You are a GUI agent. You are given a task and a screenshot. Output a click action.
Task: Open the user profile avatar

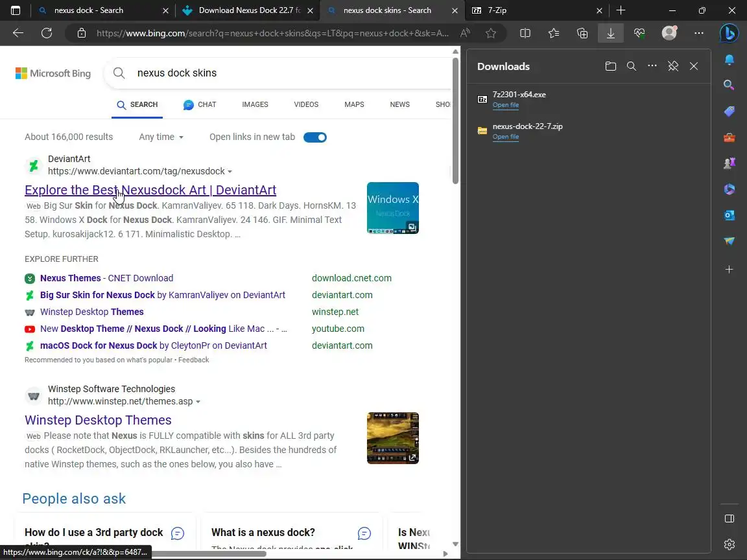click(669, 33)
